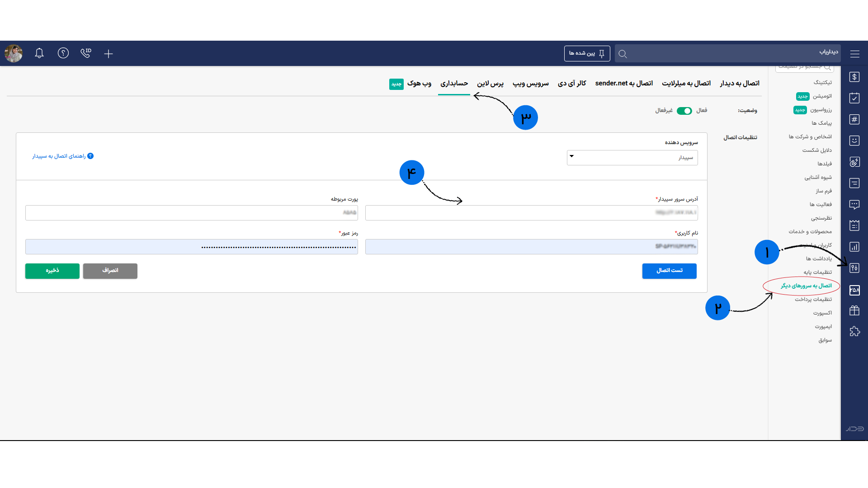Open the puzzle piece plugins icon
This screenshot has width=868, height=488.
point(854,331)
